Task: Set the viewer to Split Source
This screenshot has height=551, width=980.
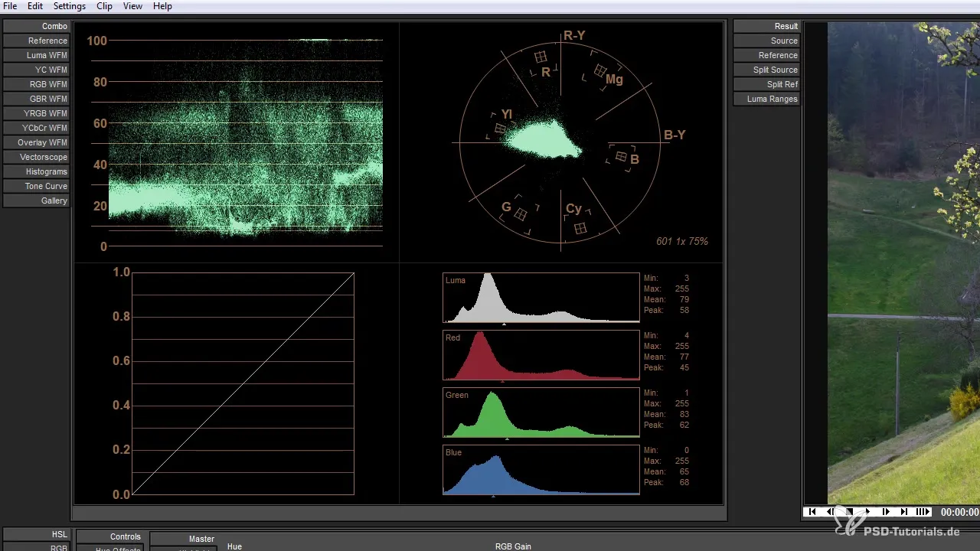Action: click(x=766, y=70)
